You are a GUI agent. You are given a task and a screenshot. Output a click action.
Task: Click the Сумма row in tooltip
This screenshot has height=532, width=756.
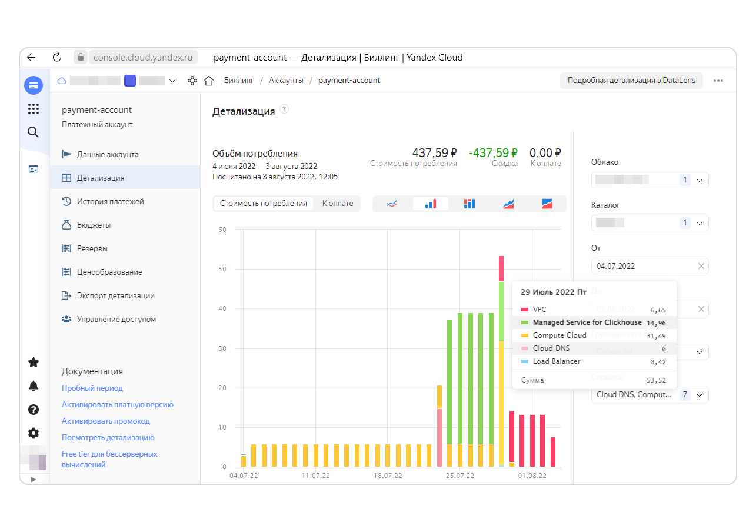[x=594, y=380]
